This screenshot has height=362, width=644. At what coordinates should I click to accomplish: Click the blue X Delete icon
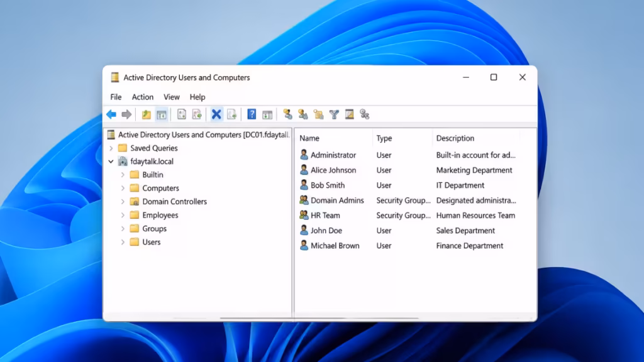pos(216,114)
